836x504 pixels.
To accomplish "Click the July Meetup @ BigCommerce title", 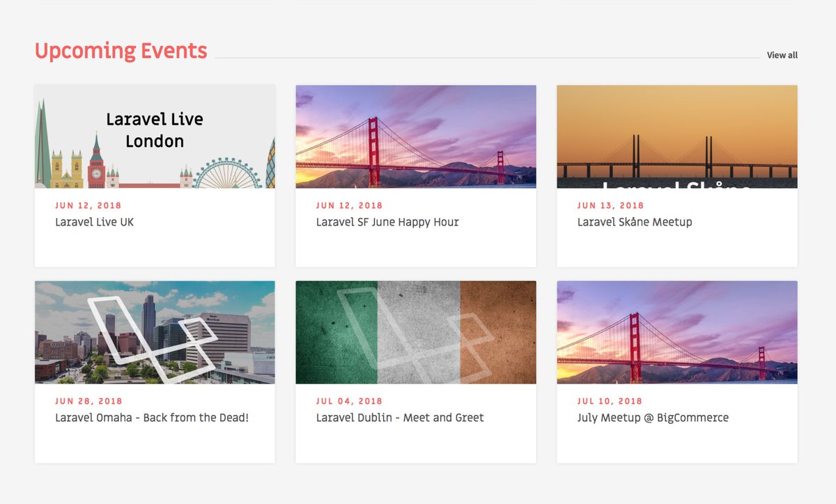I will click(x=653, y=418).
